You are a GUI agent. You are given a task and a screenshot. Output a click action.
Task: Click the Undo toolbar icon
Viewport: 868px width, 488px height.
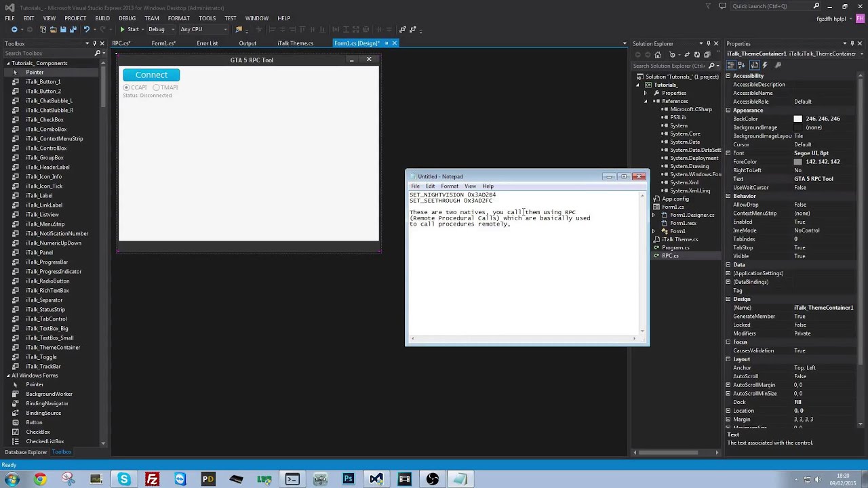(x=86, y=29)
